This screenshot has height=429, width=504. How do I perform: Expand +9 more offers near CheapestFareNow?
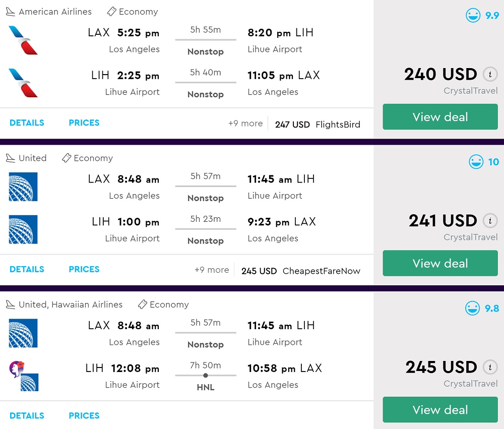(x=212, y=270)
